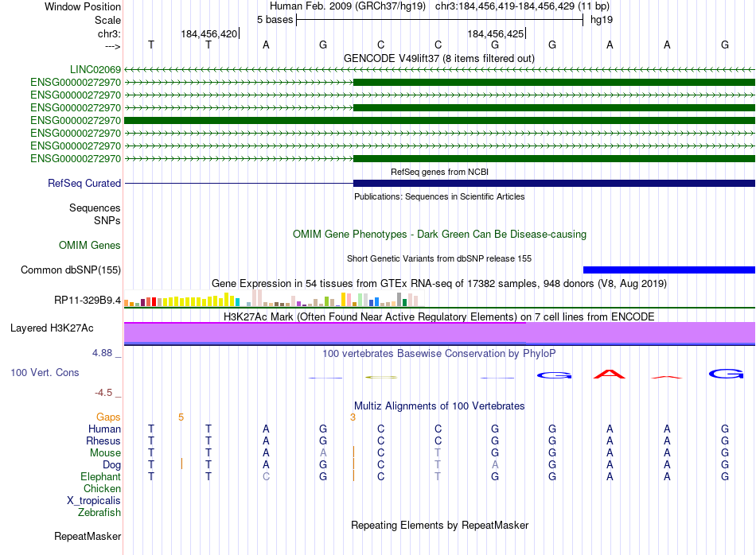The width and height of the screenshot is (756, 555).
Task: Click the ---> sequence direction arrow label
Action: [x=112, y=46]
